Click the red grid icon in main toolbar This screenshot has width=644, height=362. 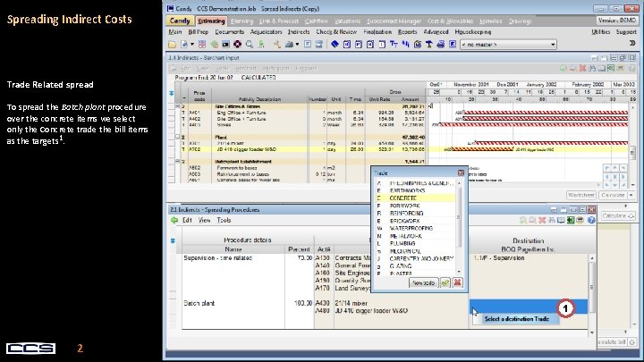click(202, 45)
